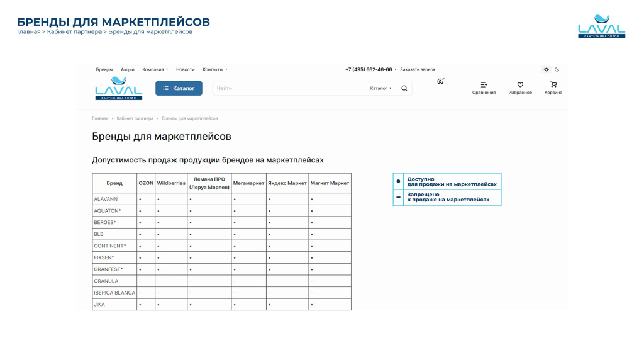Expand the Контакты dropdown menu
Viewport: 644px width, 362px height.
(214, 69)
